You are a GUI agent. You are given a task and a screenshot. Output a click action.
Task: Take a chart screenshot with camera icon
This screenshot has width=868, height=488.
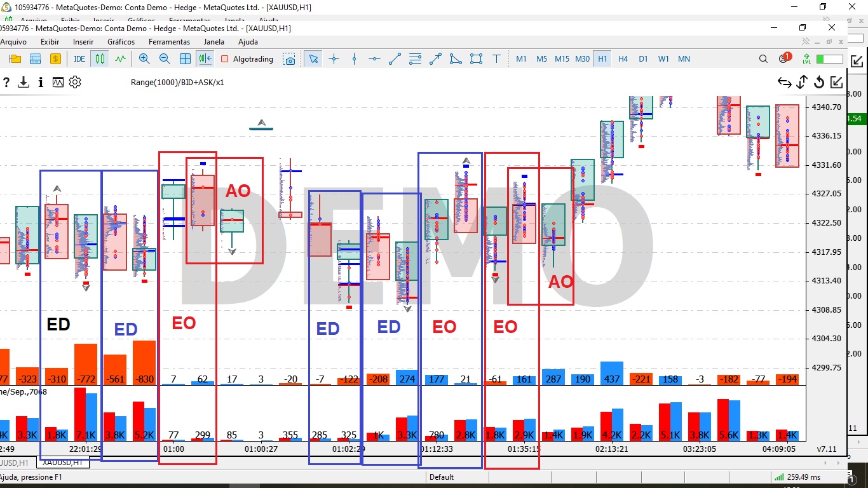(x=290, y=59)
